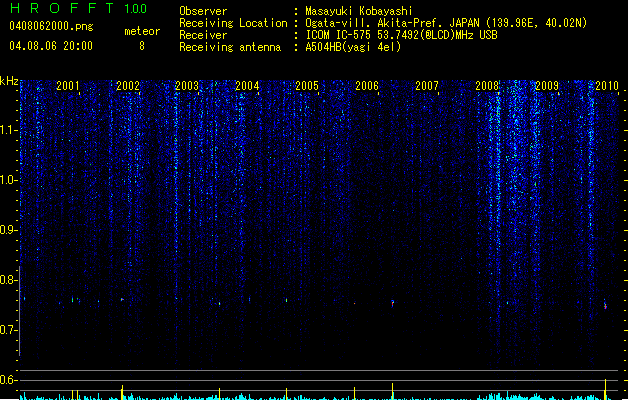629x400 pixels.
Task: Click the Receiver ICOM IC-575 text
Action: tap(401, 35)
